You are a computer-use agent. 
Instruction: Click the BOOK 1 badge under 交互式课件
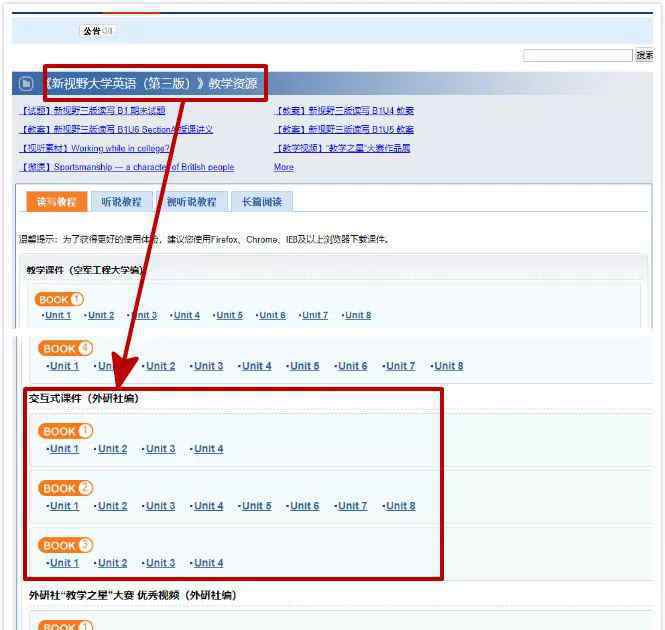65,431
